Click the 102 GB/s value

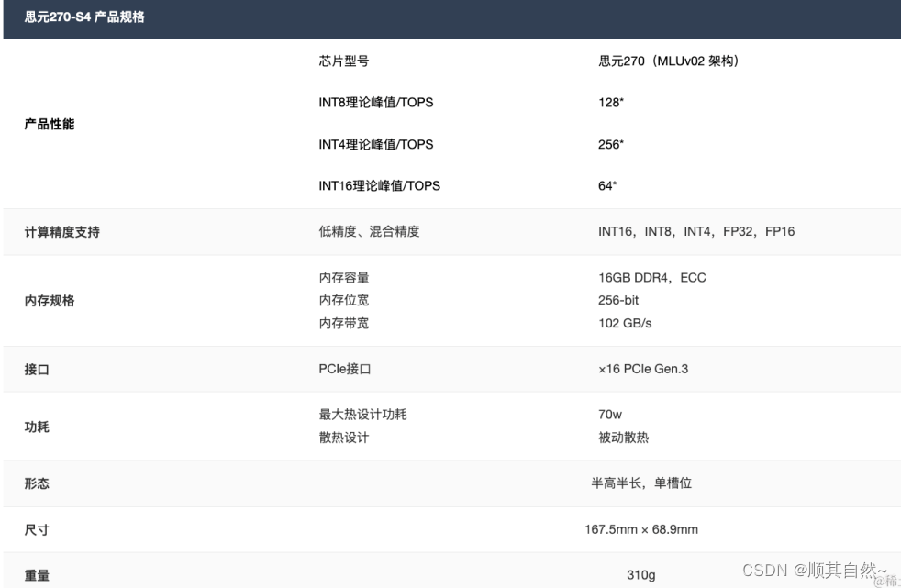[x=625, y=323]
